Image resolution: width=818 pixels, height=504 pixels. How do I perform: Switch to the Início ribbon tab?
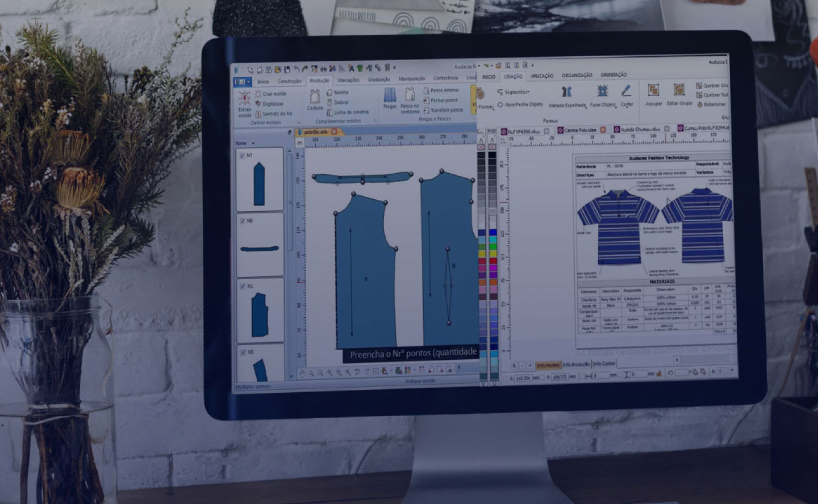(263, 82)
